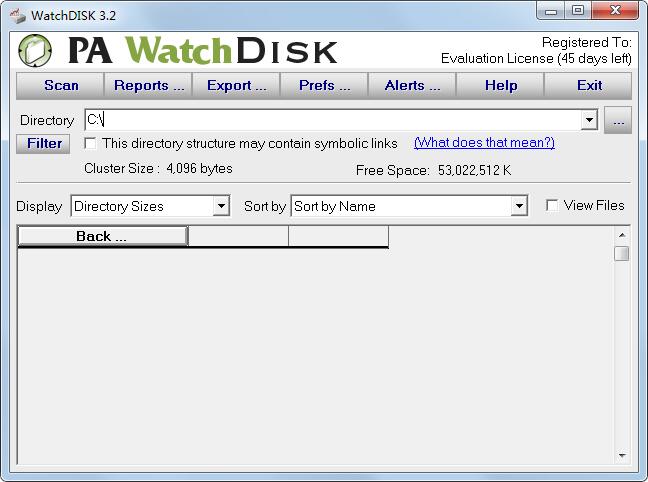Click the scrollbar down arrow
This screenshot has height=482, width=648.
[x=621, y=455]
